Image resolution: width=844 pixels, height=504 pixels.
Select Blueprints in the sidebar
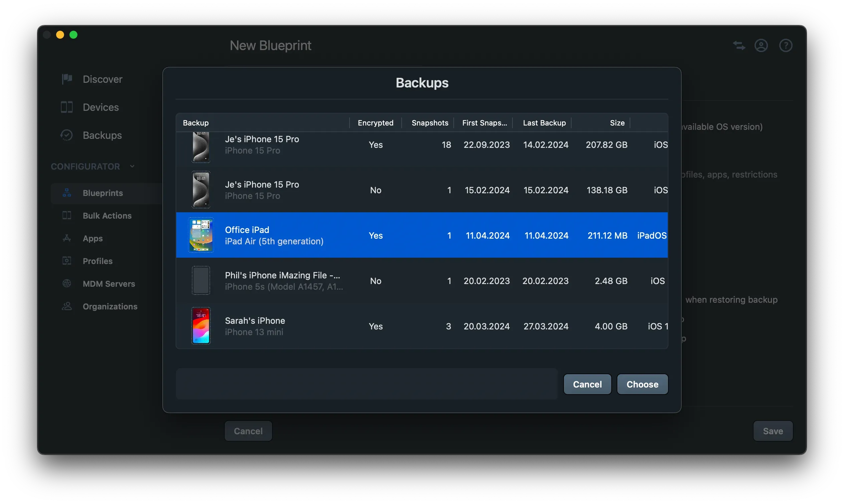click(x=102, y=193)
